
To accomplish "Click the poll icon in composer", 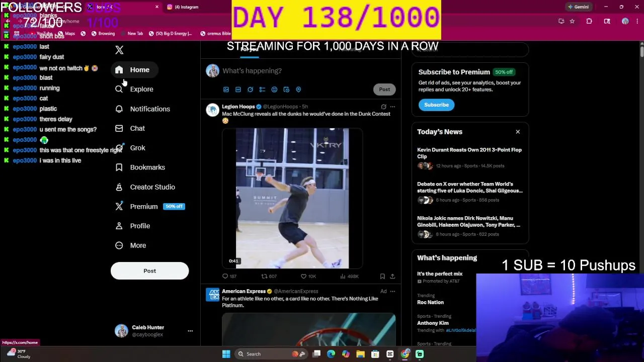I will point(262,89).
